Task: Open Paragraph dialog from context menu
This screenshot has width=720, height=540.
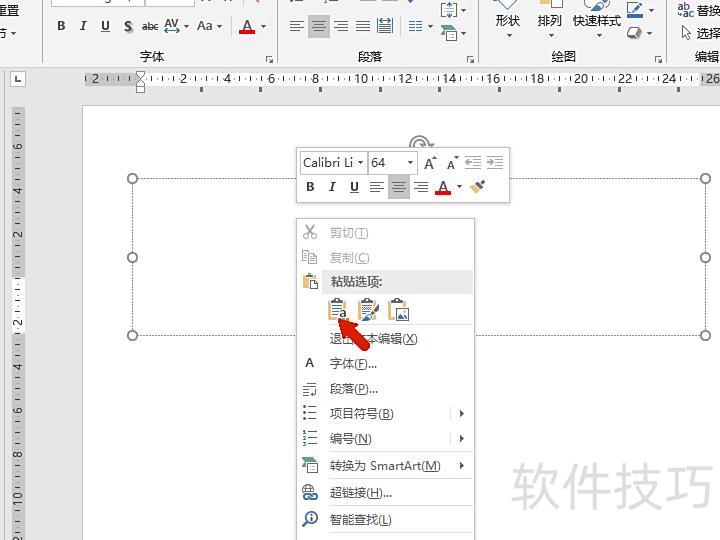Action: [x=385, y=389]
